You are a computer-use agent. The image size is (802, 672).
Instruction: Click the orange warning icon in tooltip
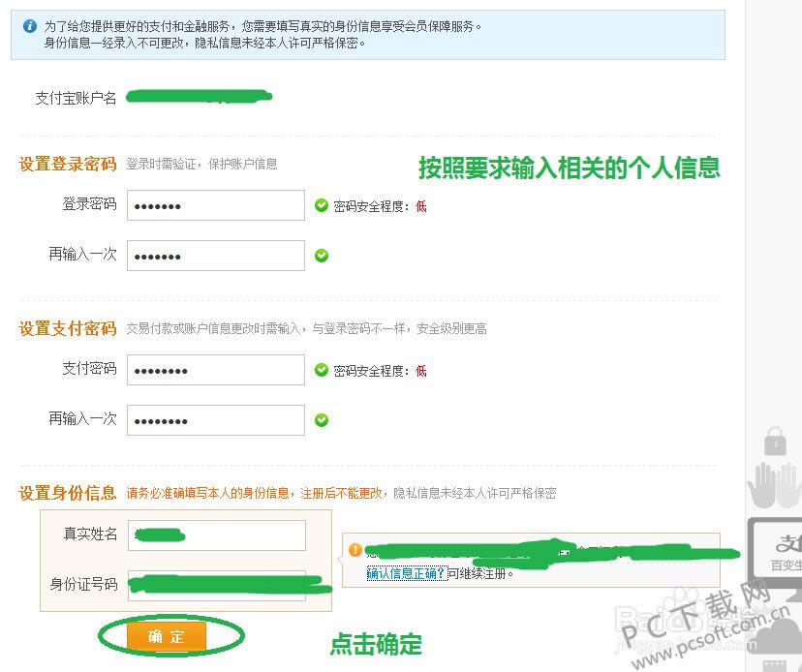tap(355, 549)
